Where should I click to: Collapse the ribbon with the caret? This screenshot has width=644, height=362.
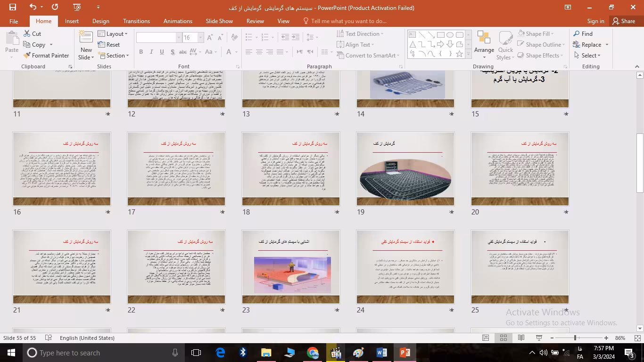(x=637, y=66)
